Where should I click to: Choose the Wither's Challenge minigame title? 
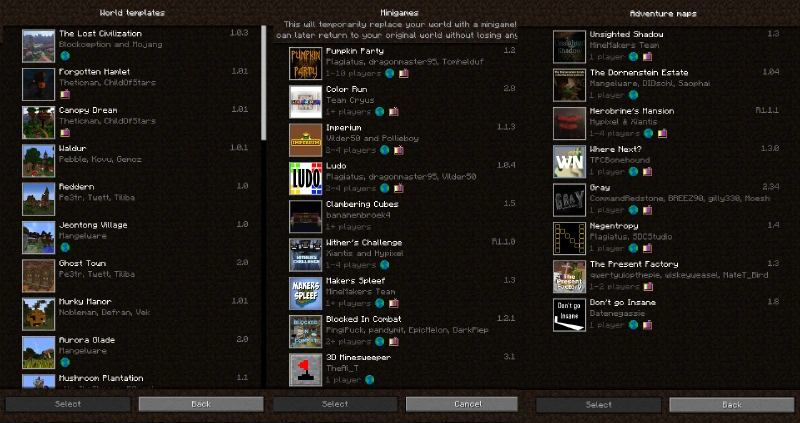tap(364, 242)
